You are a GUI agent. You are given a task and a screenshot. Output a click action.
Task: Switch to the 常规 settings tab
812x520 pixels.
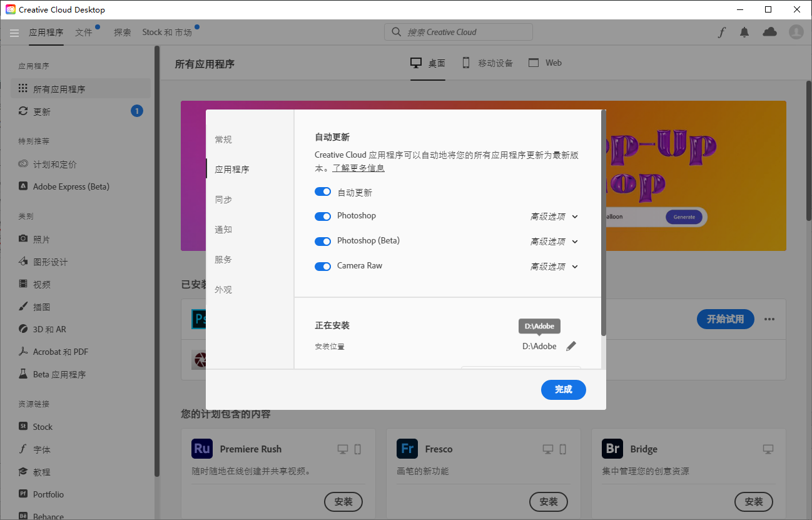click(x=223, y=140)
